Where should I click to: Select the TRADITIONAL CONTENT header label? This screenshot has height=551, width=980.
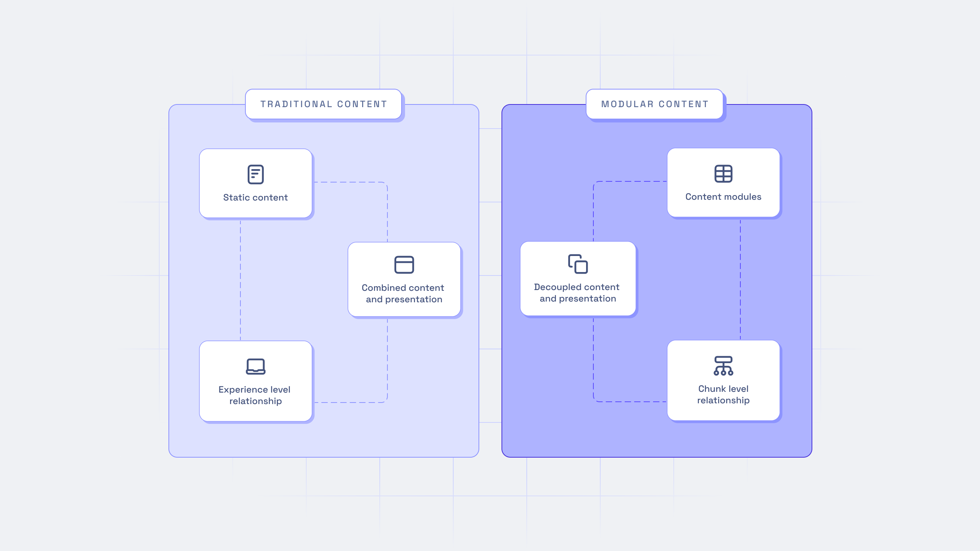tap(323, 104)
